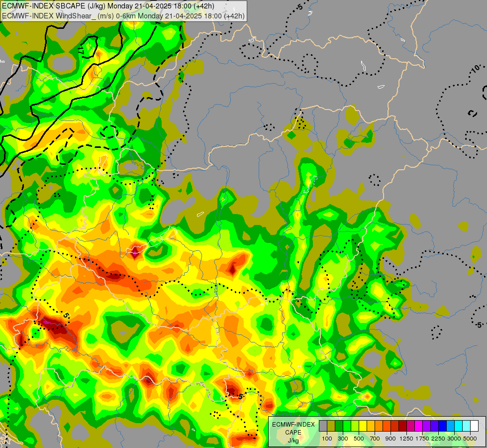Click the dark red legend swatch
Image resolution: width=487 pixels, height=448 pixels.
click(403, 426)
